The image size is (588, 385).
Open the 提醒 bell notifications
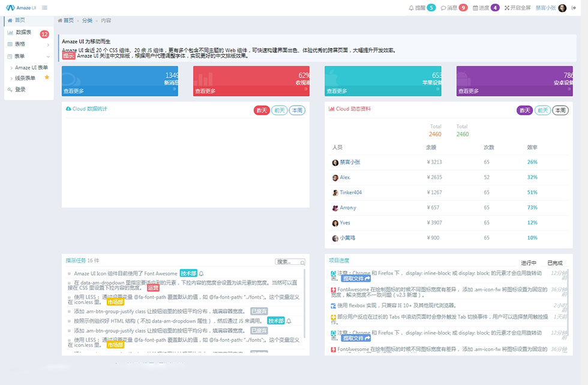(x=422, y=8)
